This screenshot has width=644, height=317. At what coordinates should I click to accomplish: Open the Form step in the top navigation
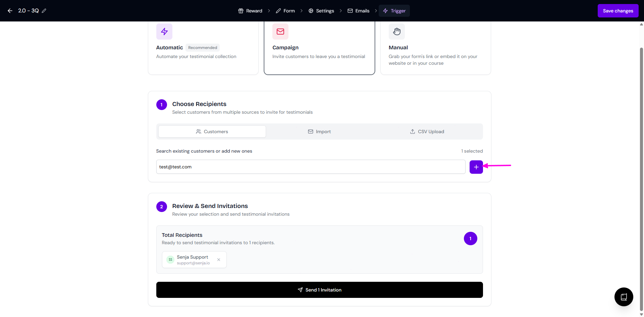(285, 11)
